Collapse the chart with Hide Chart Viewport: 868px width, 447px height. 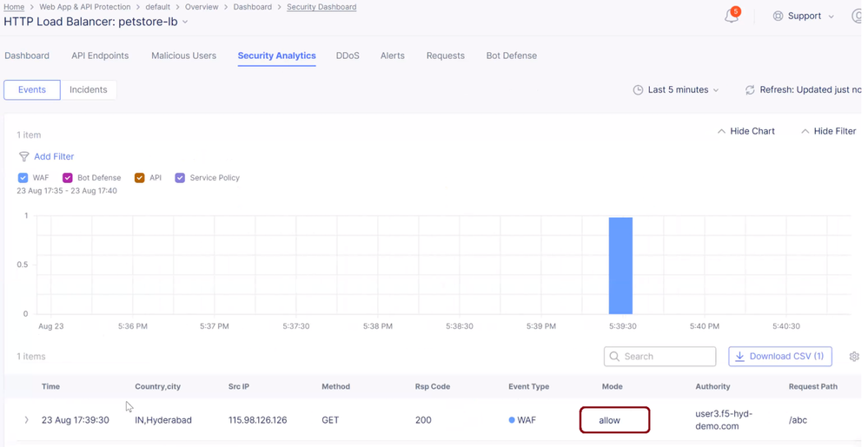(745, 131)
